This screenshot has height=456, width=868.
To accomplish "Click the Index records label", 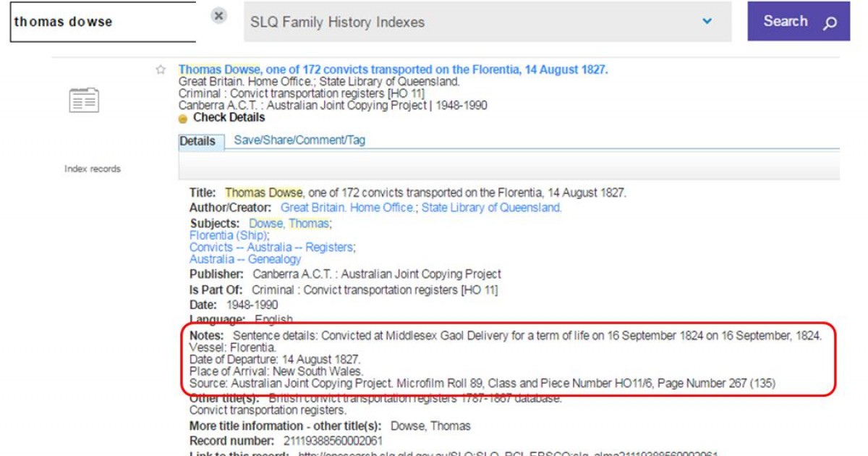I will (x=93, y=169).
